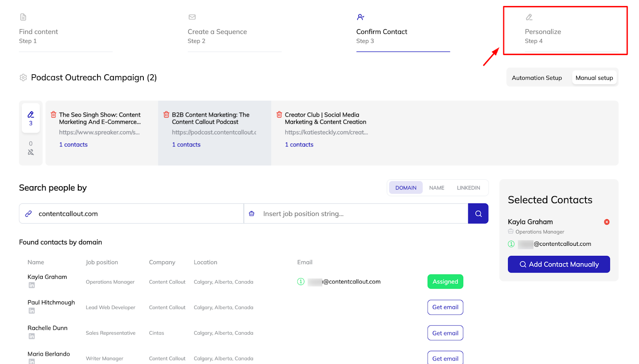
Task: Click Kayla Graham name in table
Action: pyautogui.click(x=47, y=277)
